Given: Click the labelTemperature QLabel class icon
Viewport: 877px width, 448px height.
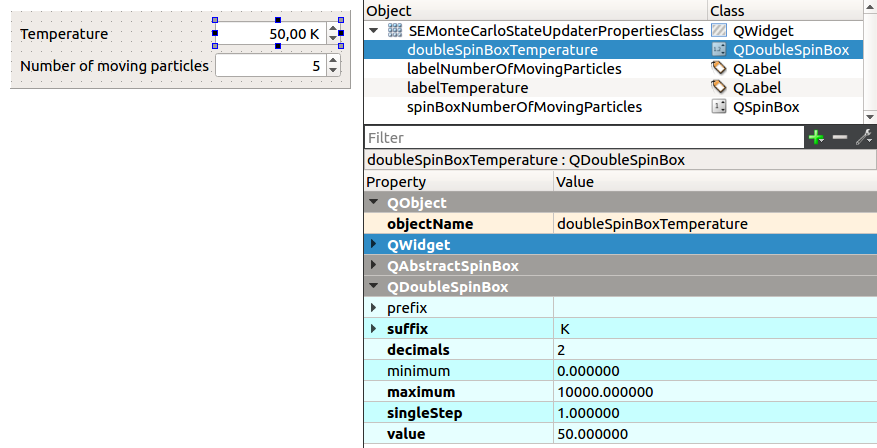Looking at the screenshot, I should [x=718, y=88].
